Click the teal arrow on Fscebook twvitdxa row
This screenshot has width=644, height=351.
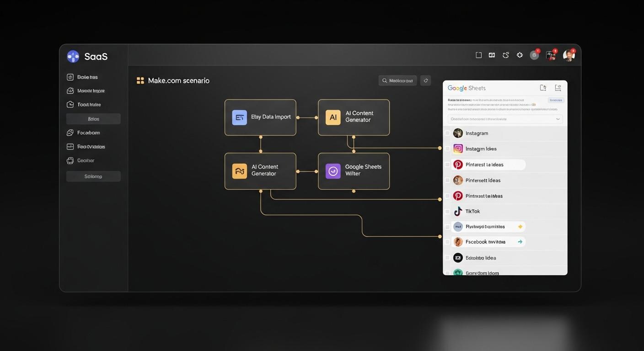coord(520,242)
